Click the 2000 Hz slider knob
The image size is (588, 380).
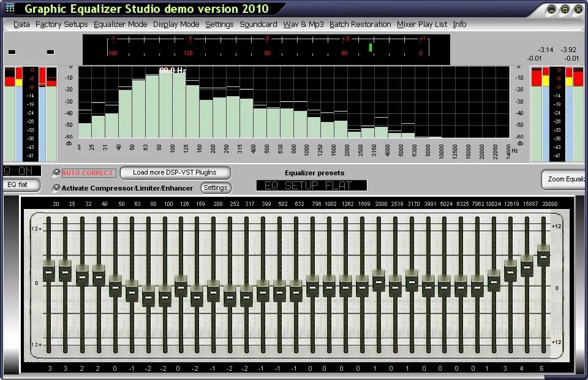[379, 281]
